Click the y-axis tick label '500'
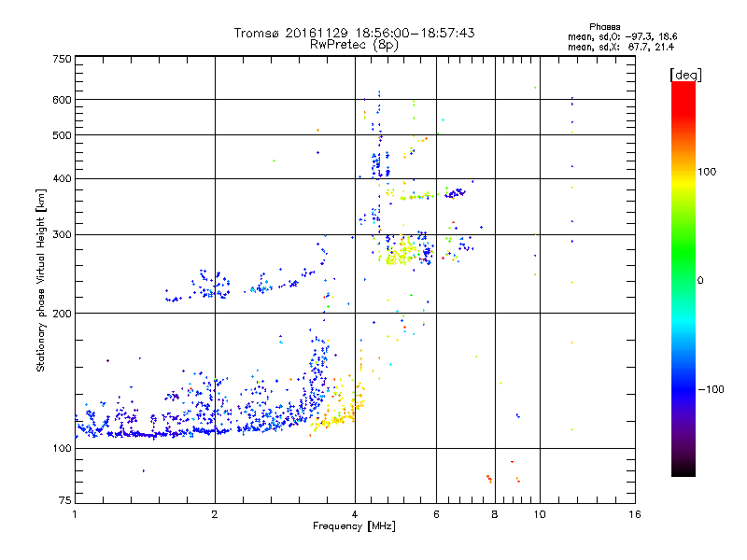This screenshot has width=747, height=560. click(x=62, y=135)
